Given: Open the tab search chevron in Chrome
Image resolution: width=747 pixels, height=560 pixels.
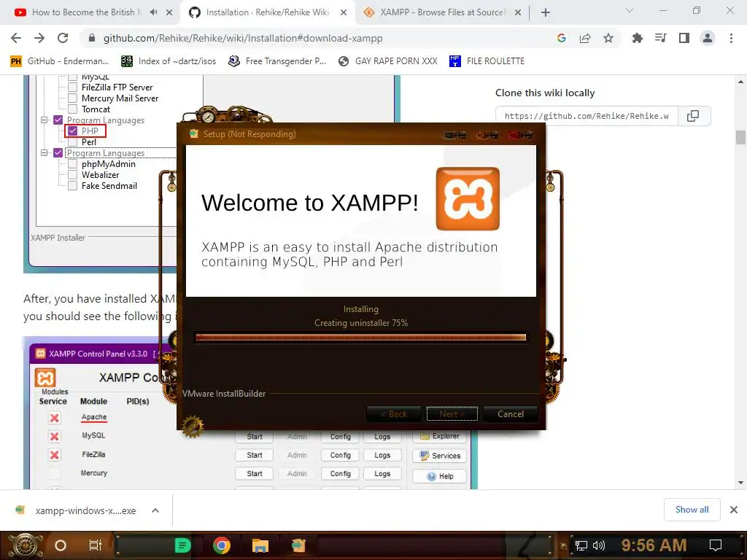Looking at the screenshot, I should point(630,10).
